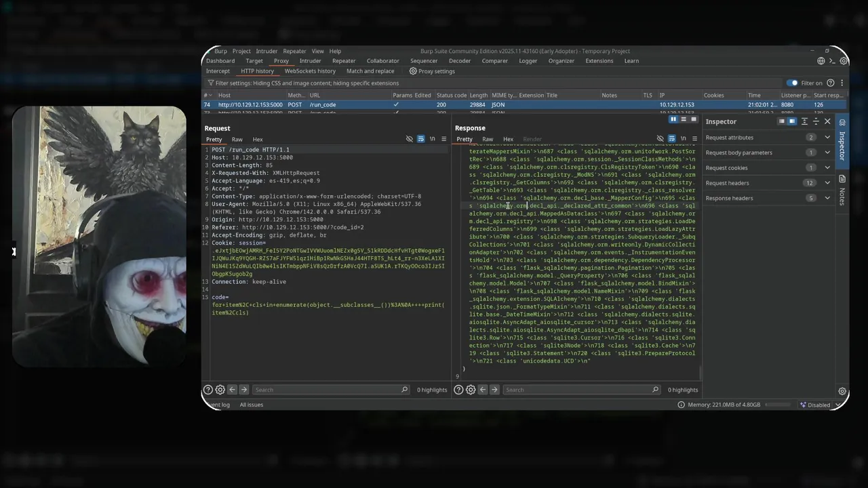Open filter help question mark icon

831,83
